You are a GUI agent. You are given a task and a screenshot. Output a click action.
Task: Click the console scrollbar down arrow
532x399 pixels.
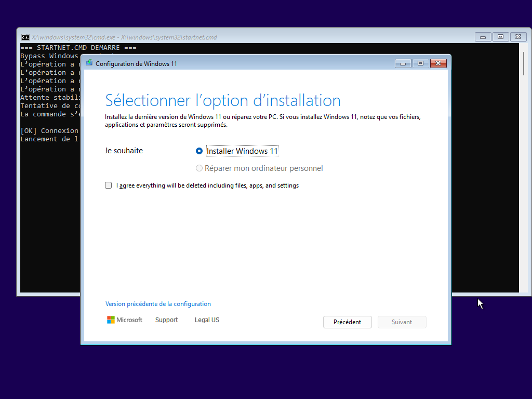coord(524,289)
